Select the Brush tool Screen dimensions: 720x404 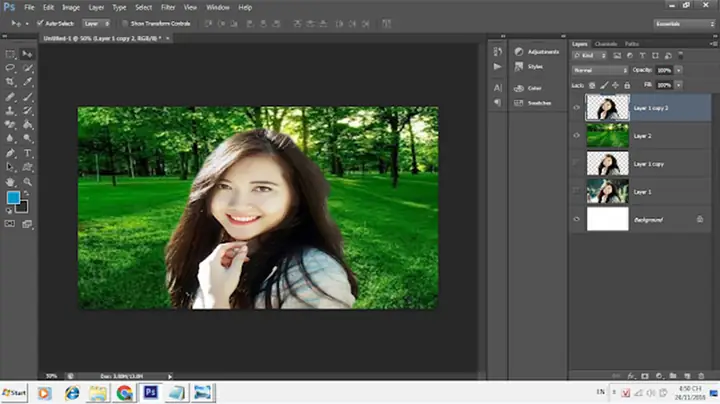coord(28,96)
